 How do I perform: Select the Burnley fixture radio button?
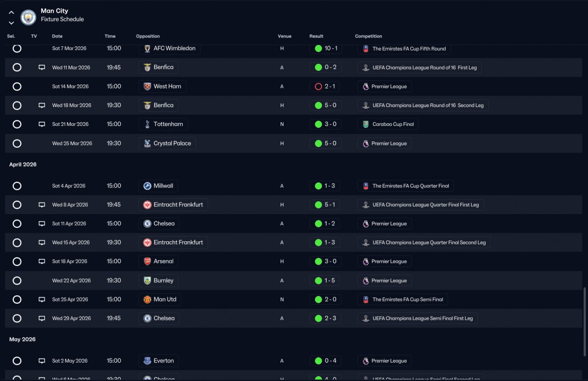[x=17, y=281]
